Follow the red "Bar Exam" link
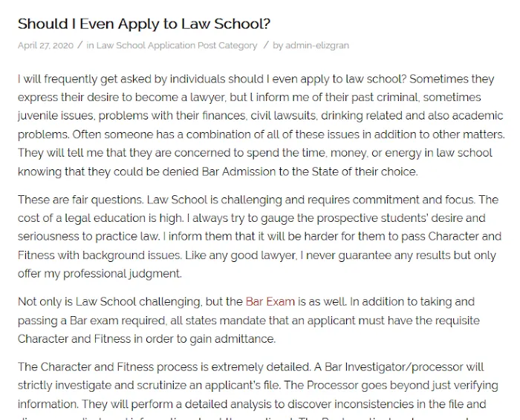 270,302
